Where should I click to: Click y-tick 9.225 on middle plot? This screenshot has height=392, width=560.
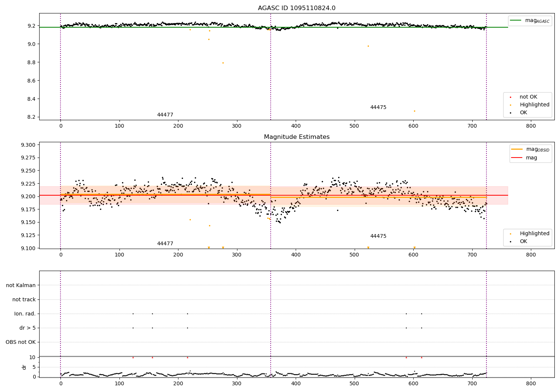28,184
